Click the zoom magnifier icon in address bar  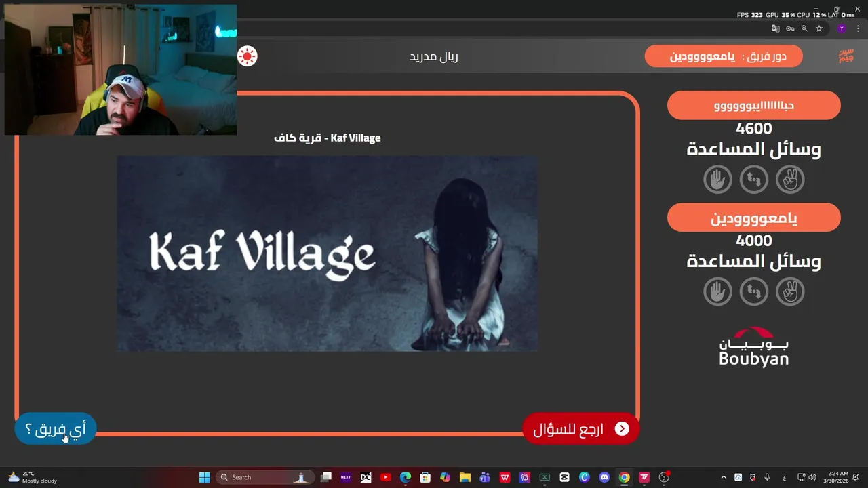pos(805,28)
